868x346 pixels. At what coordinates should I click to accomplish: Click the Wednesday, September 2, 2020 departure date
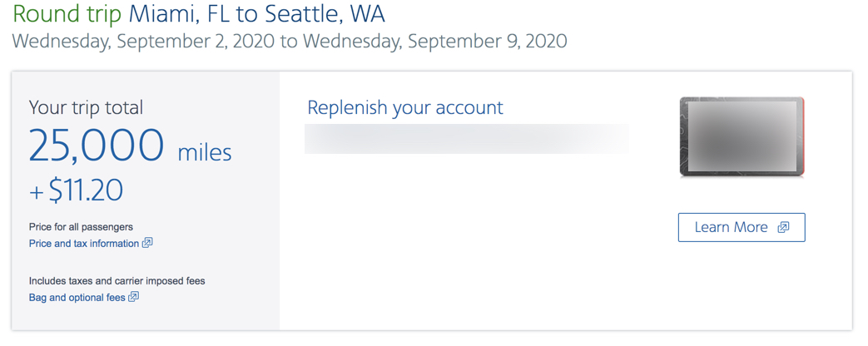pos(143,41)
